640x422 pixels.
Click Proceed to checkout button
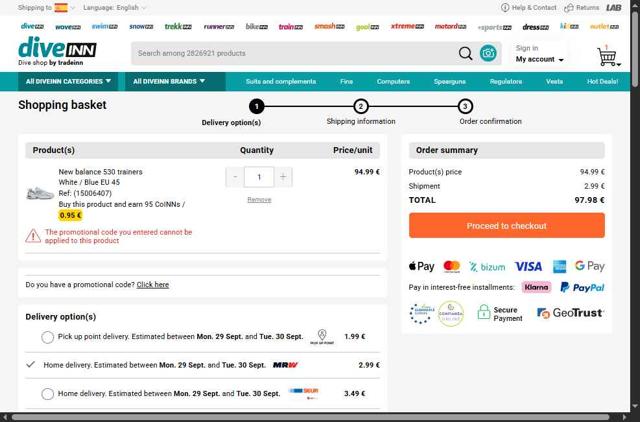507,225
